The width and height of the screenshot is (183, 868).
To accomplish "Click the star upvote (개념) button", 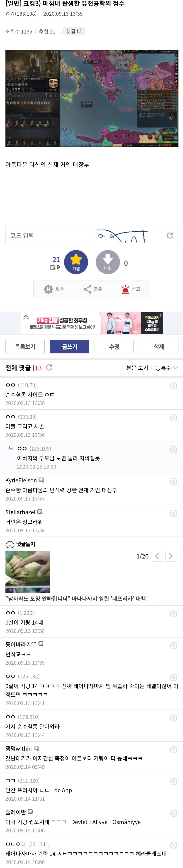I will [76, 262].
